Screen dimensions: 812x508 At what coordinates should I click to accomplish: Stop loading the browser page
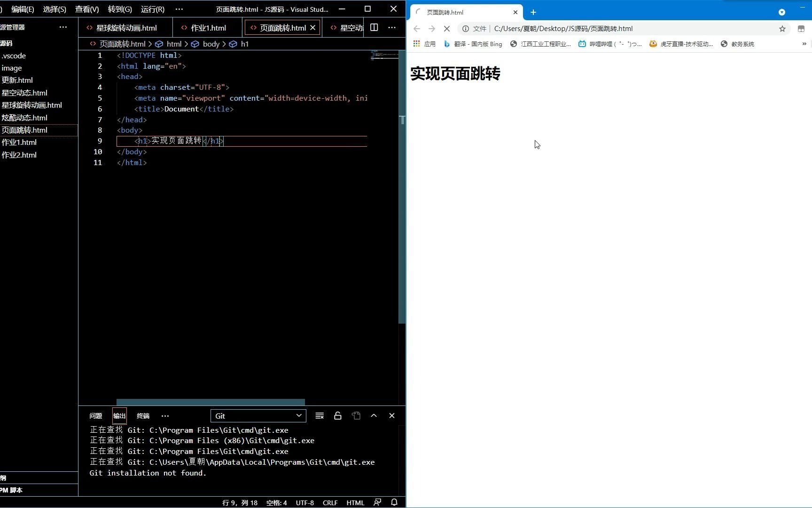447,29
